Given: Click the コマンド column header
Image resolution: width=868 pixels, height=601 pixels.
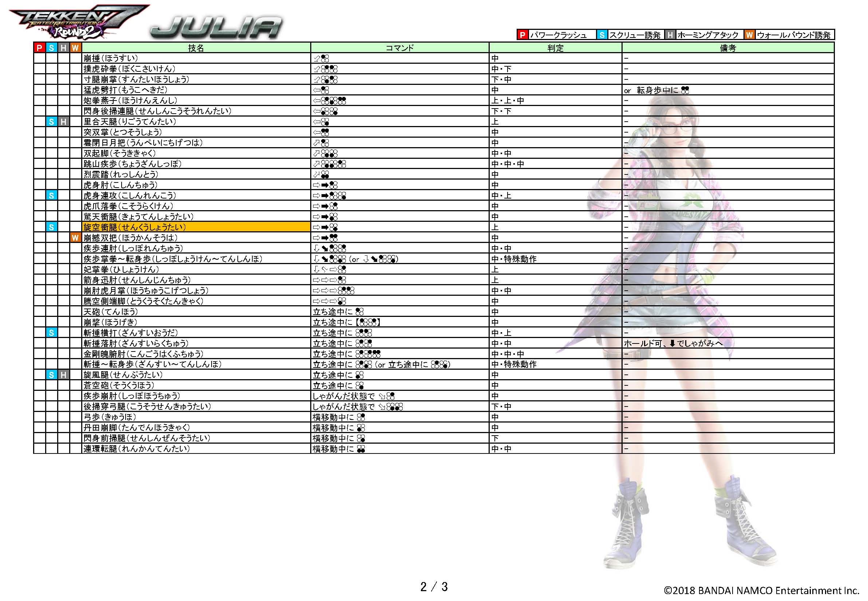Looking at the screenshot, I should [400, 48].
